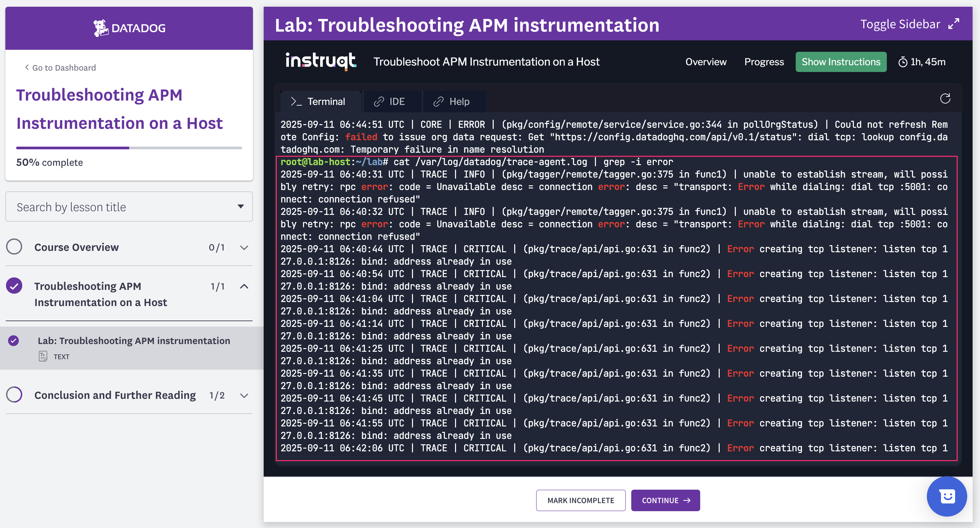980x528 pixels.
Task: Open the Progress menu item
Action: [x=764, y=62]
